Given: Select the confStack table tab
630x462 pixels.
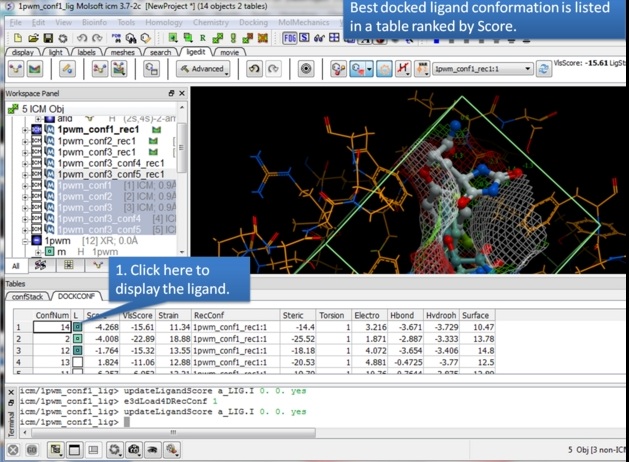Looking at the screenshot, I should (29, 296).
